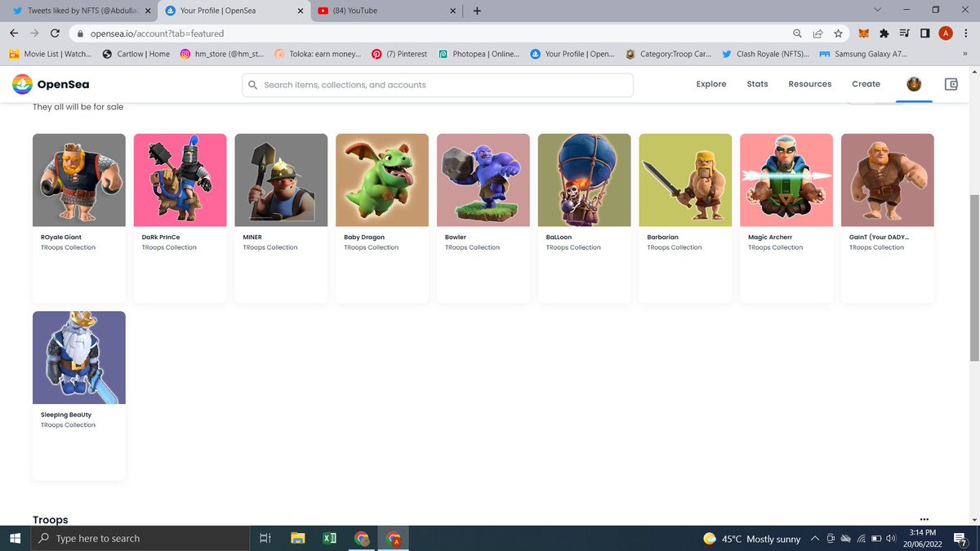Open the Category:Troop Cards bookmark

click(668, 54)
